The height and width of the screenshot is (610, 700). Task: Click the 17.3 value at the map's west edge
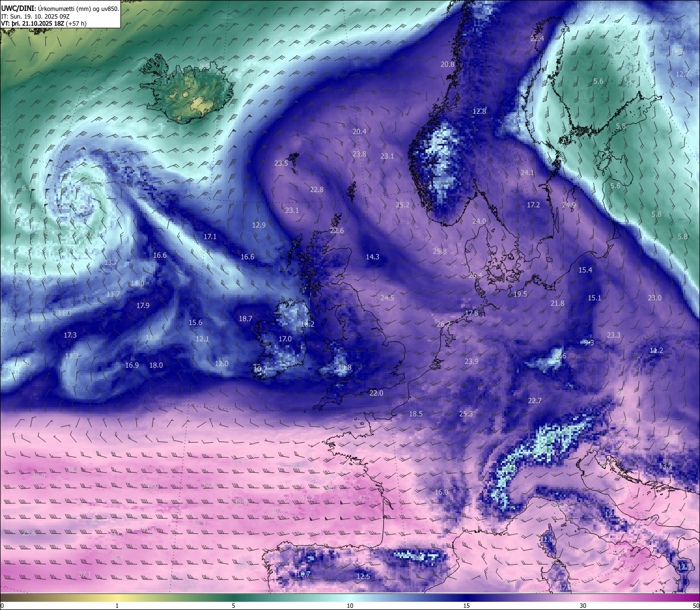pyautogui.click(x=70, y=335)
